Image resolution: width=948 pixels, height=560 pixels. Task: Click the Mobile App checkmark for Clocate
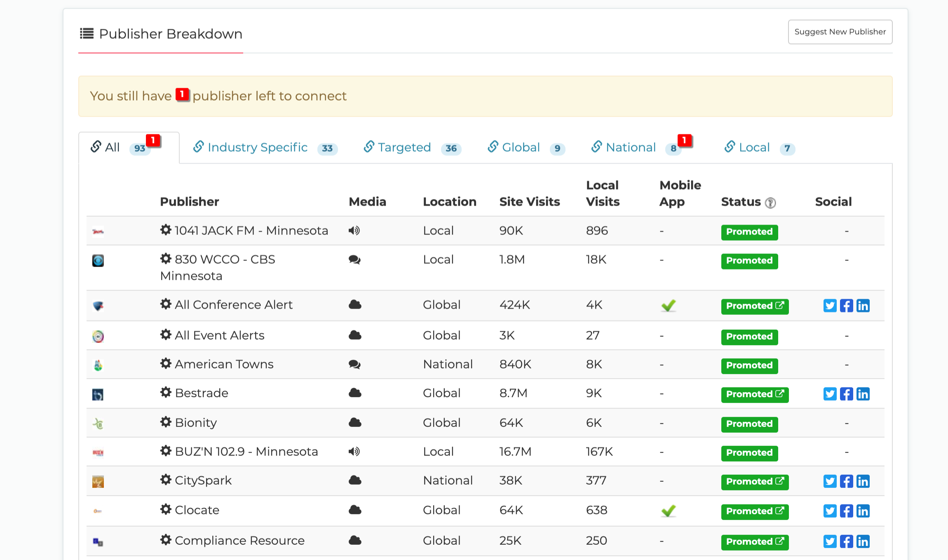tap(669, 511)
